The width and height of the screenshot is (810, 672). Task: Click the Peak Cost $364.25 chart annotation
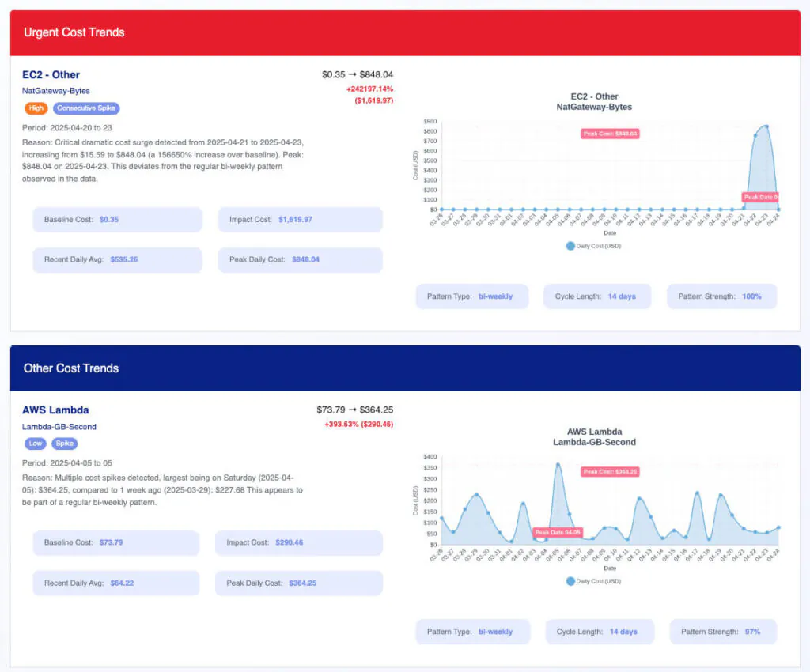coord(610,472)
